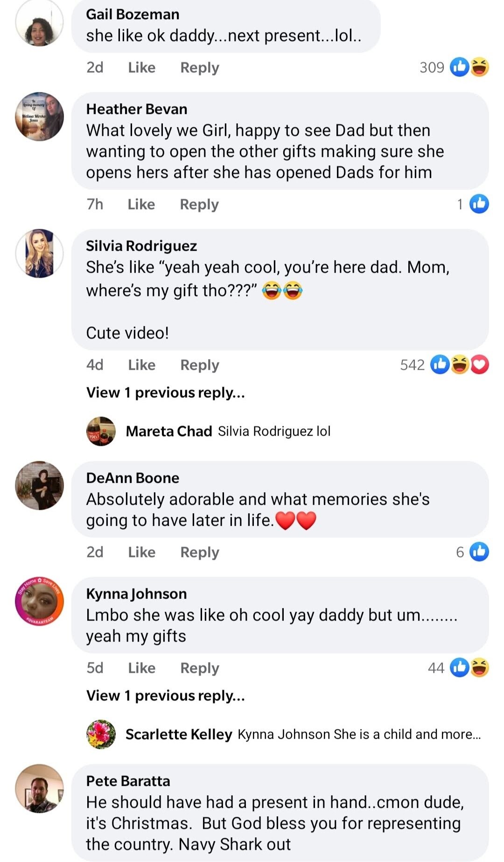Screen dimensions: 504x862
Task: Open DeAnn Boone's profile photo
Action: [40, 486]
